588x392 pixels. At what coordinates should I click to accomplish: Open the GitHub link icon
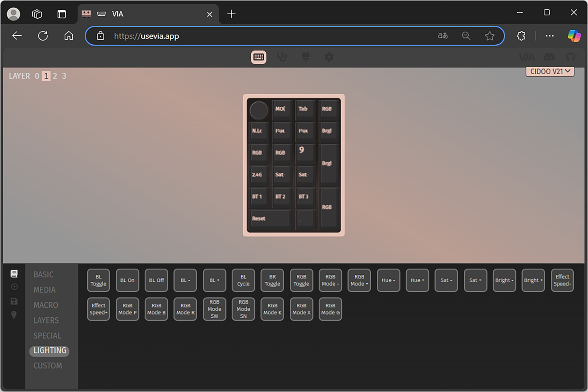(571, 57)
